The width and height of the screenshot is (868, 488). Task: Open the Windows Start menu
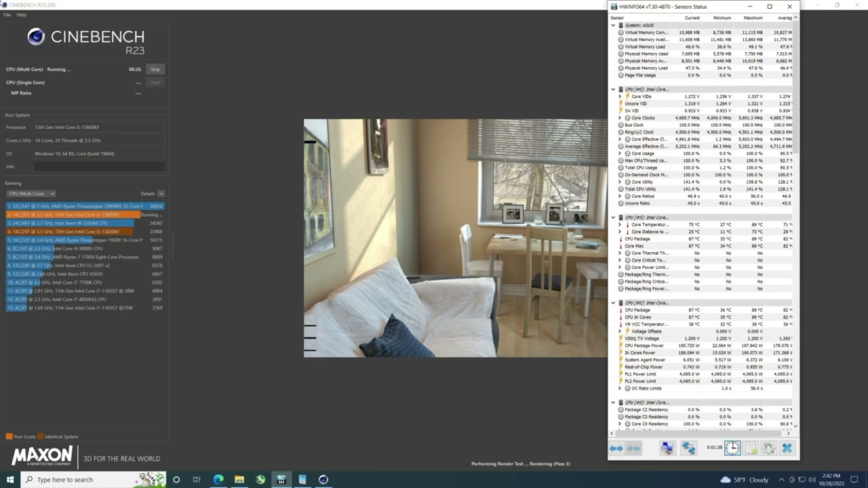(9, 479)
